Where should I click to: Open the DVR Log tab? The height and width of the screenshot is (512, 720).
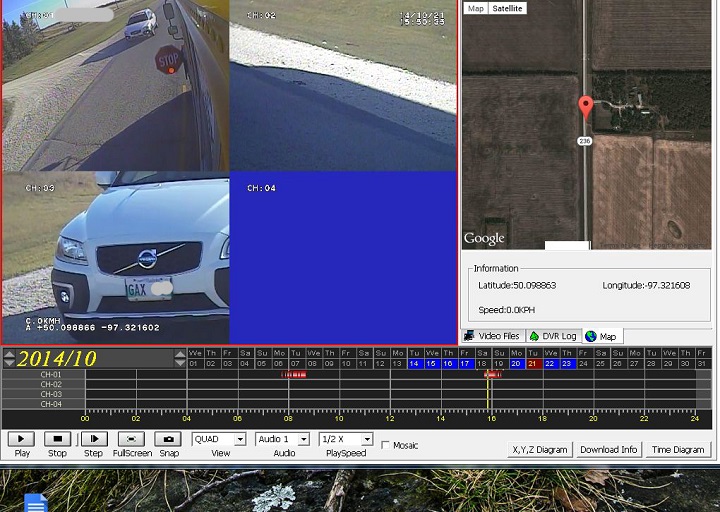[x=553, y=336]
